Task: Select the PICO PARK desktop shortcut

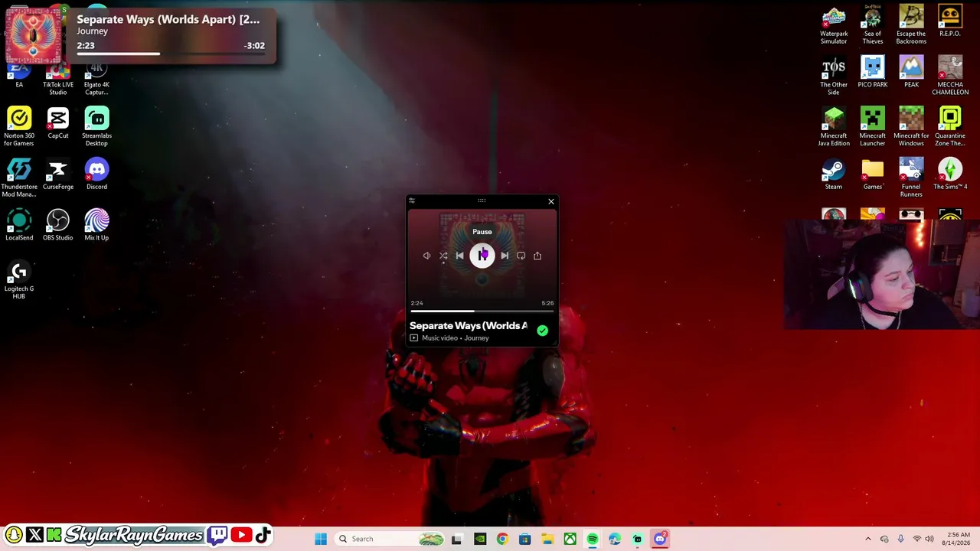Action: tap(873, 72)
